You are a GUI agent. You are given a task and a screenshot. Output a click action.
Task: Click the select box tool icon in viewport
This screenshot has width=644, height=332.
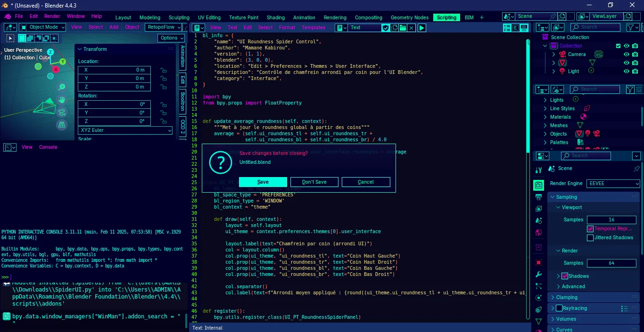pyautogui.click(x=10, y=38)
